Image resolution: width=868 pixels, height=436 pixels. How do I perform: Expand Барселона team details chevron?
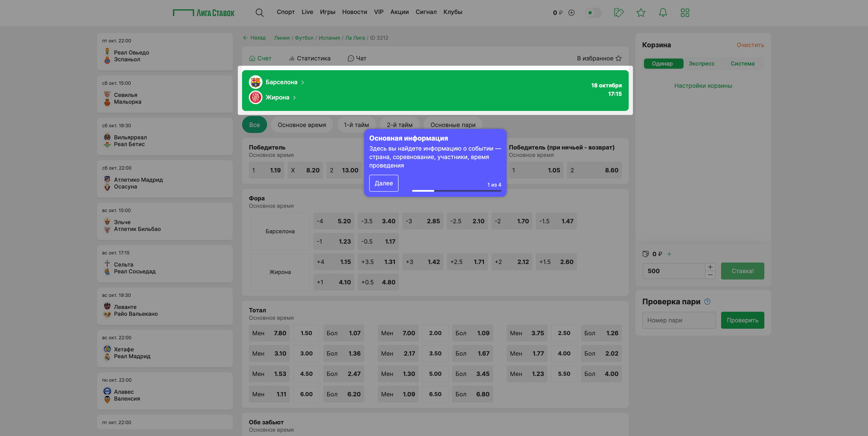303,82
